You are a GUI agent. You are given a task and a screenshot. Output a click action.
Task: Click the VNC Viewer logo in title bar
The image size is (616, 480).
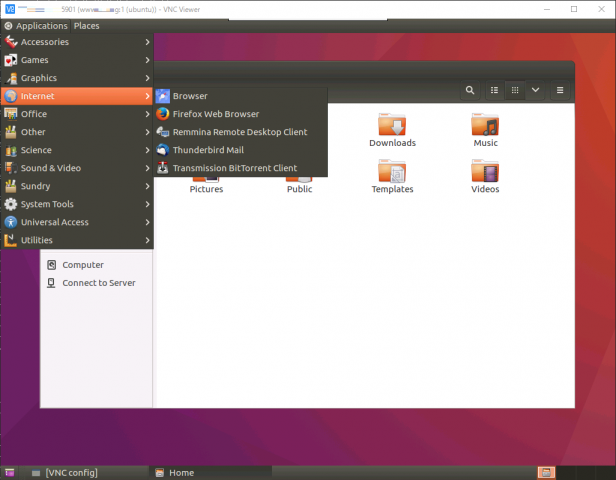[x=10, y=9]
